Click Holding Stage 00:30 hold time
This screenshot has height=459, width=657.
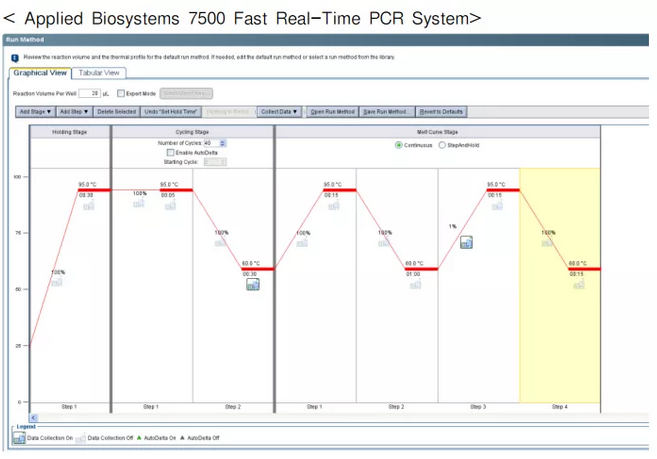click(x=86, y=195)
